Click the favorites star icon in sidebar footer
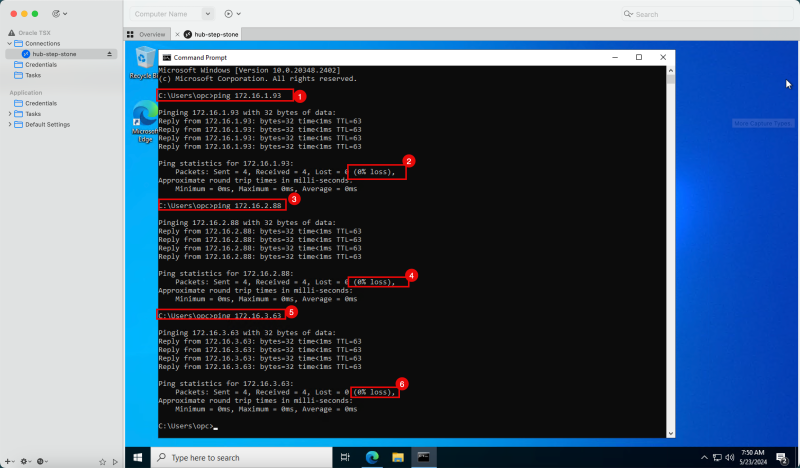 tap(102, 461)
